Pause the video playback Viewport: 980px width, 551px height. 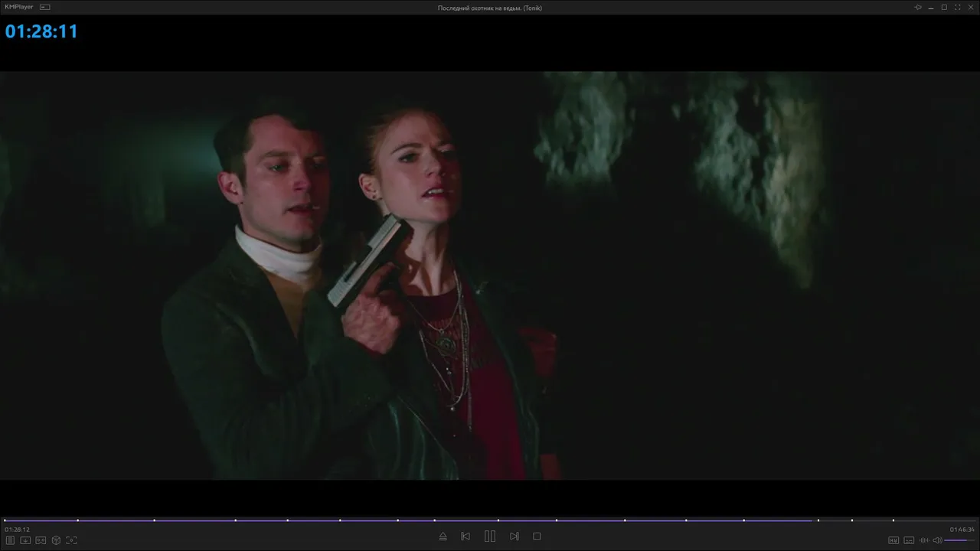[x=490, y=536]
